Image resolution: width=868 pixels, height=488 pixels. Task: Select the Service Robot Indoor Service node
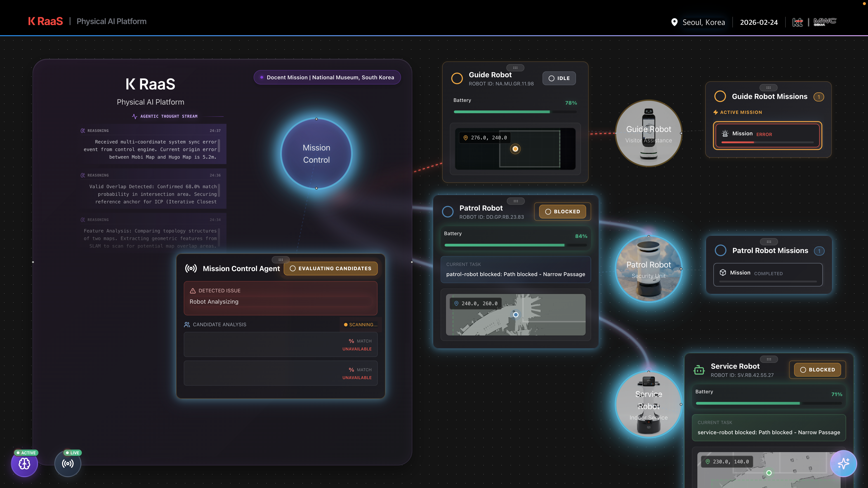(649, 404)
